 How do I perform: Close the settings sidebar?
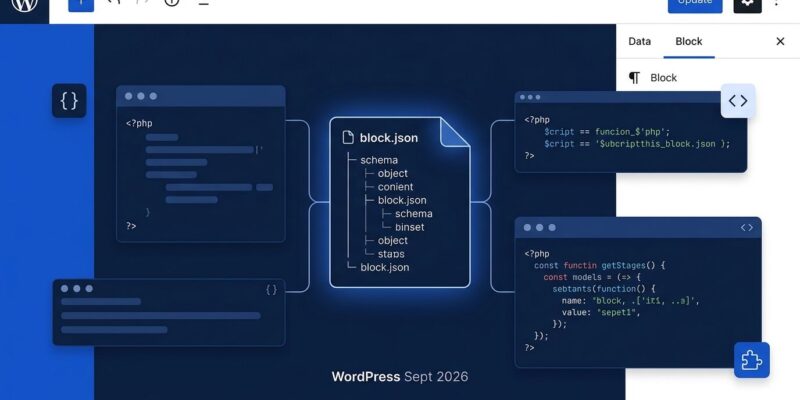point(780,41)
